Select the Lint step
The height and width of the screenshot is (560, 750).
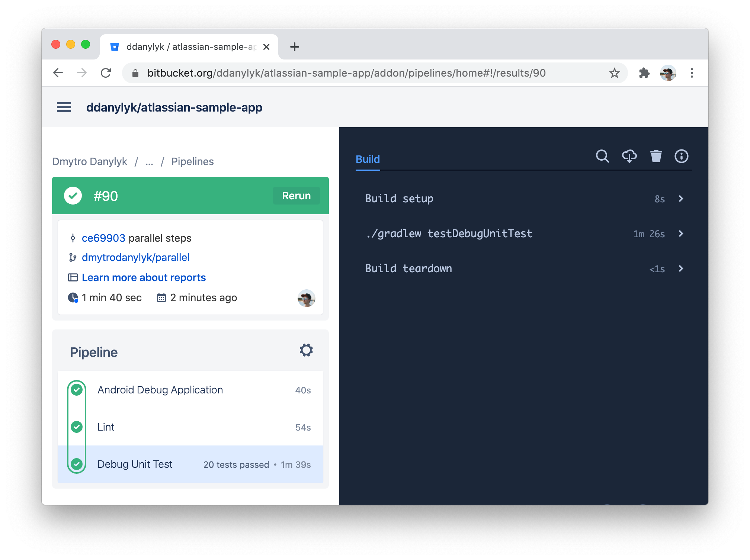pyautogui.click(x=190, y=427)
